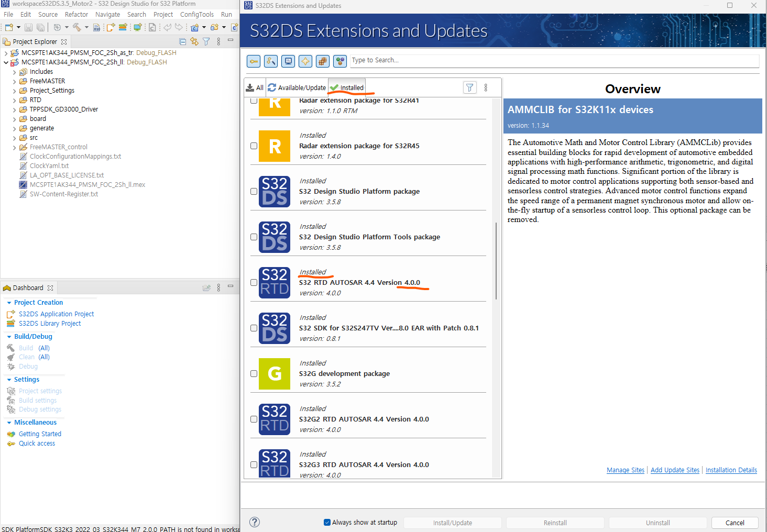Expand the Project_Settings folder
The image size is (767, 532).
click(x=14, y=91)
